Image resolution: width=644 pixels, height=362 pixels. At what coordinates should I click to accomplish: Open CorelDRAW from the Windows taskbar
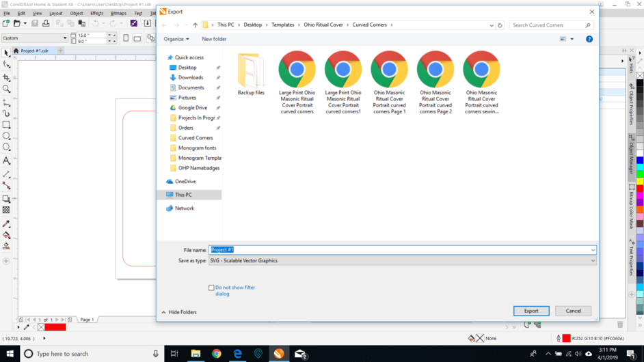pos(279,353)
